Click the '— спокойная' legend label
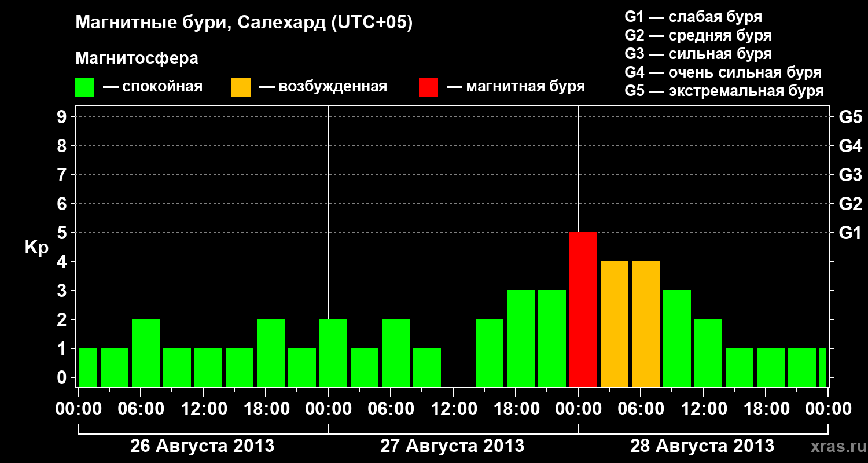The height and width of the screenshot is (463, 868). click(x=153, y=87)
